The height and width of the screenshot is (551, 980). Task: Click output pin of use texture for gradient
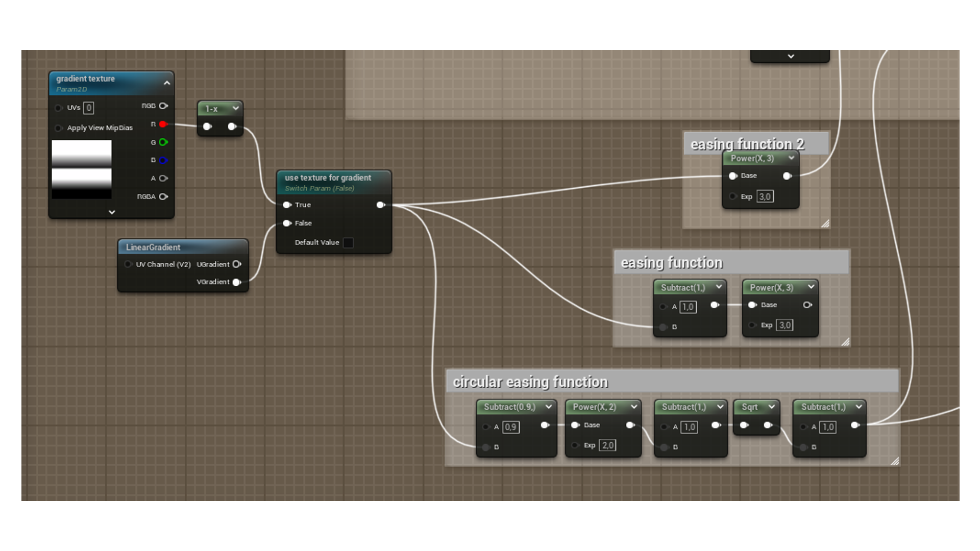pyautogui.click(x=380, y=205)
